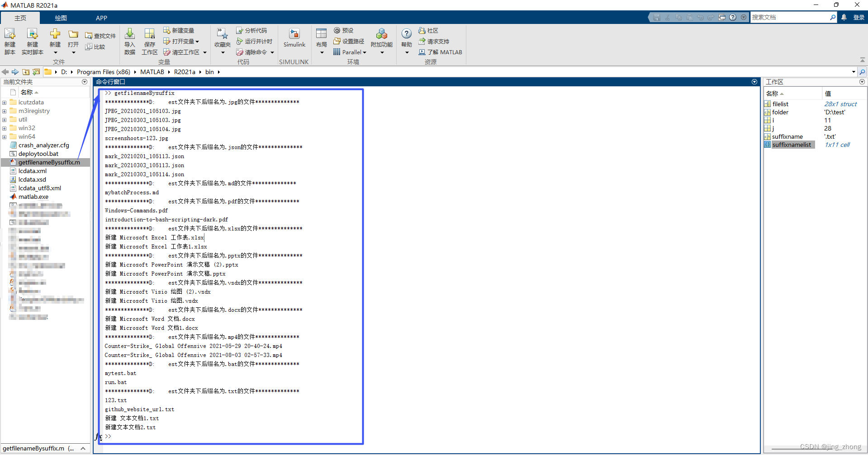Click the forward navigation arrow
Image resolution: width=868 pixels, height=455 pixels.
[15, 72]
